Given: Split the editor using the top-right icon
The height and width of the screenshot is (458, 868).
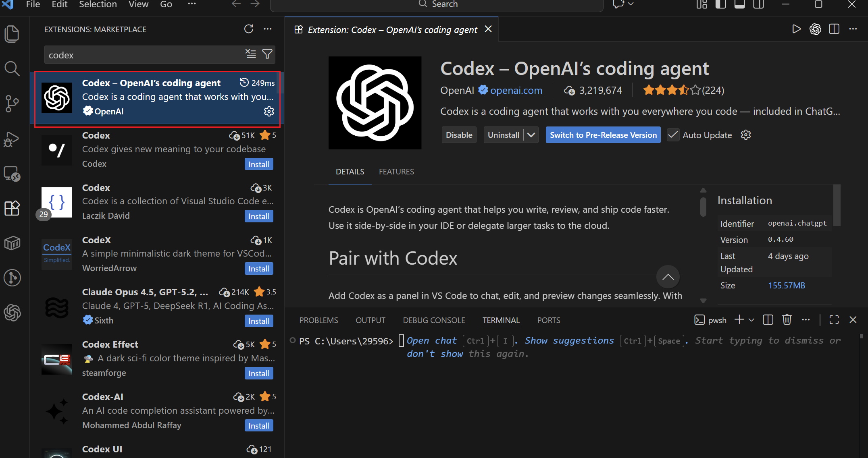Looking at the screenshot, I should [834, 29].
